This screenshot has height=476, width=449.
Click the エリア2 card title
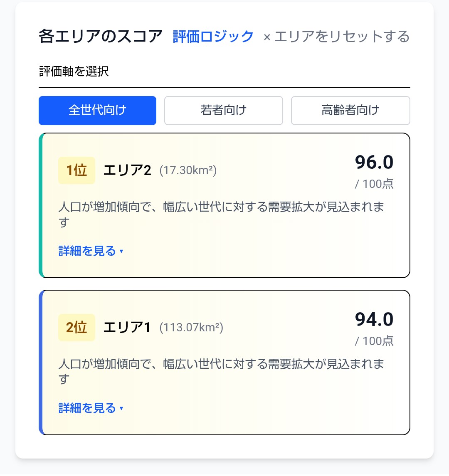point(127,170)
